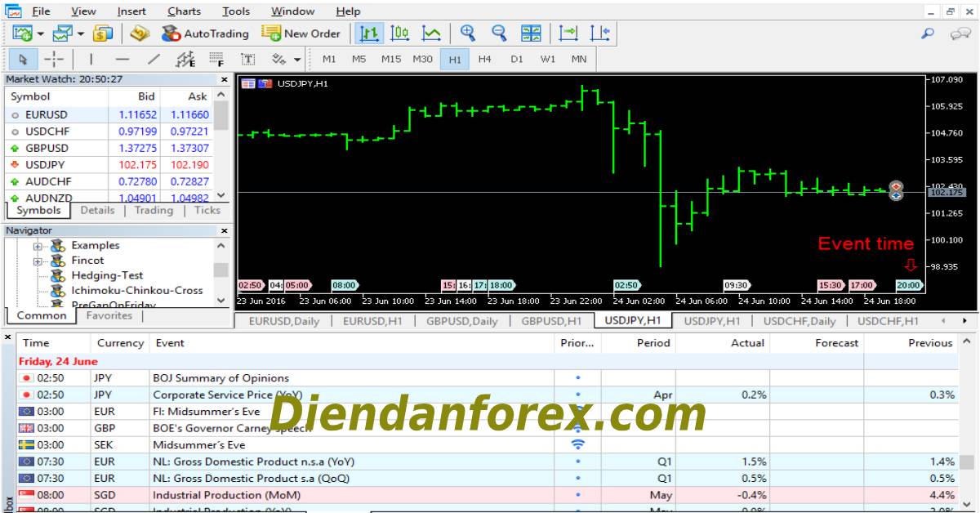Draw a vertical line on chart

[91, 59]
